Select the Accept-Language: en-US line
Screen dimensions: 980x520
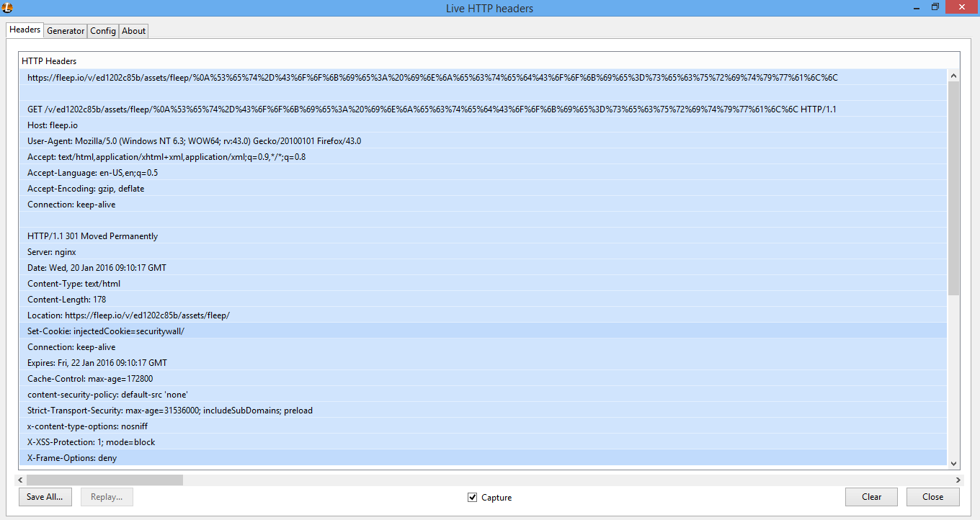point(483,173)
